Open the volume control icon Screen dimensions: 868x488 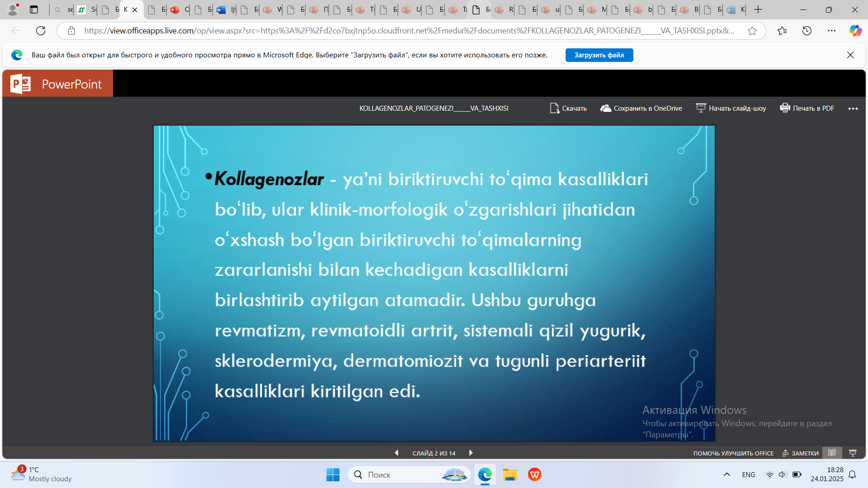point(783,474)
